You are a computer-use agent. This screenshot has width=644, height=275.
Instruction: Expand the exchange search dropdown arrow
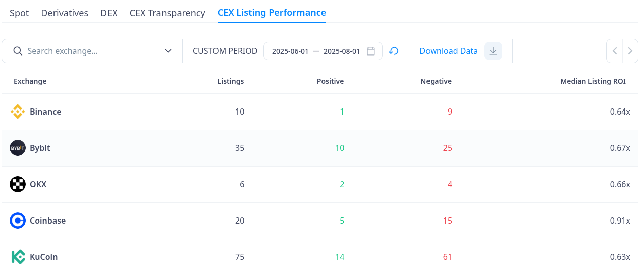point(169,51)
